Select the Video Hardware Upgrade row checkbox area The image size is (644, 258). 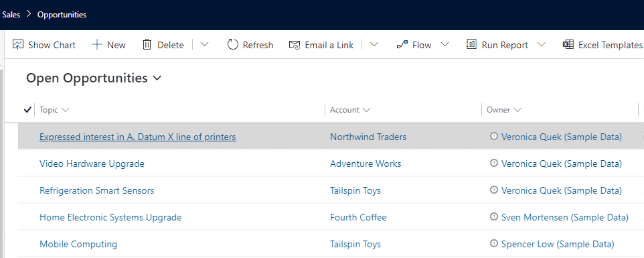pos(28,164)
